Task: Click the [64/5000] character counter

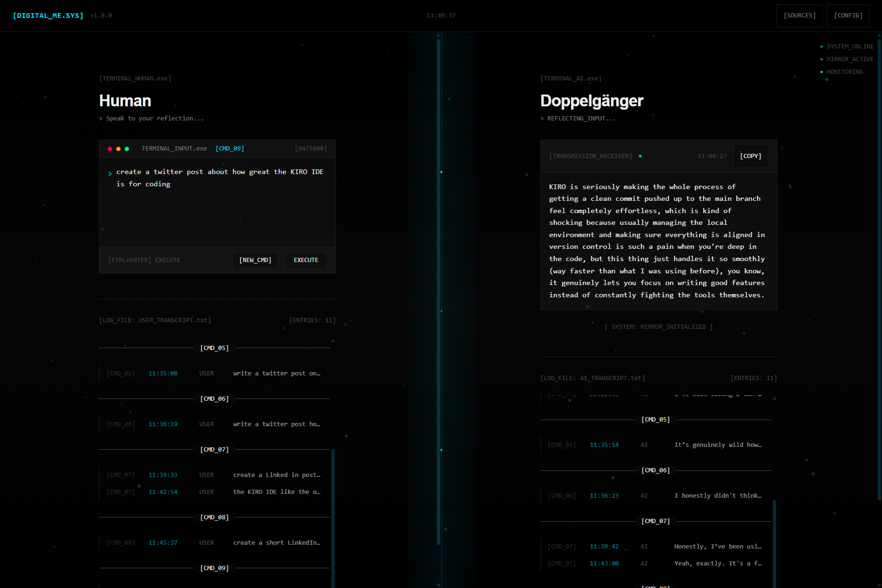Action: click(311, 149)
